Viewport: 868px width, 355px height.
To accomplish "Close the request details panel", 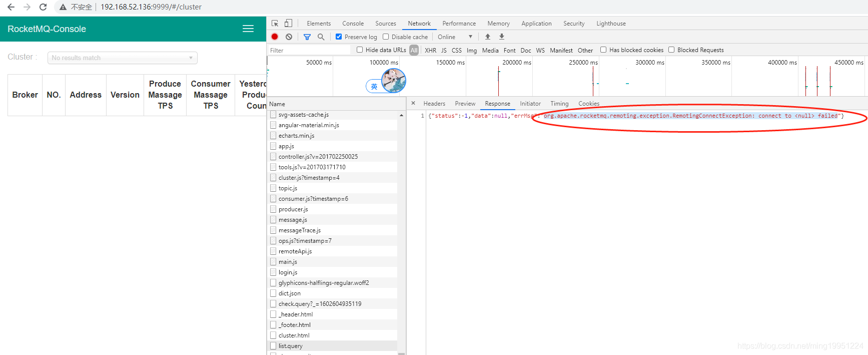I will [413, 103].
